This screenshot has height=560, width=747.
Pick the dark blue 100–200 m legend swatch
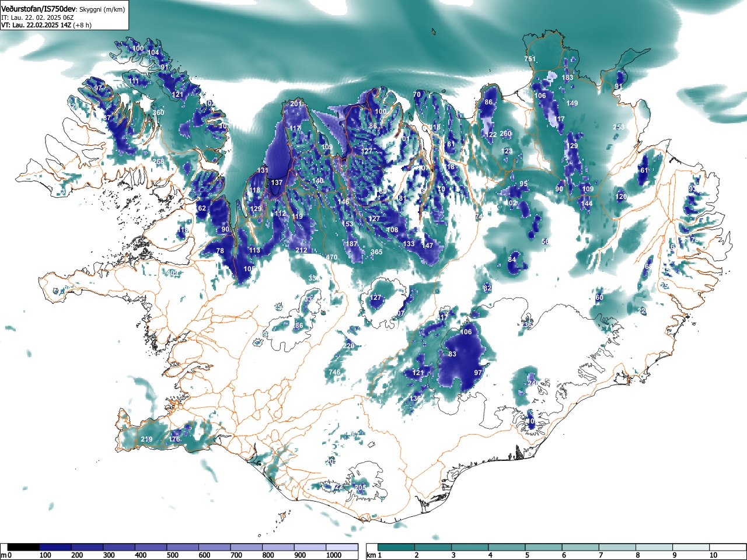(55, 548)
